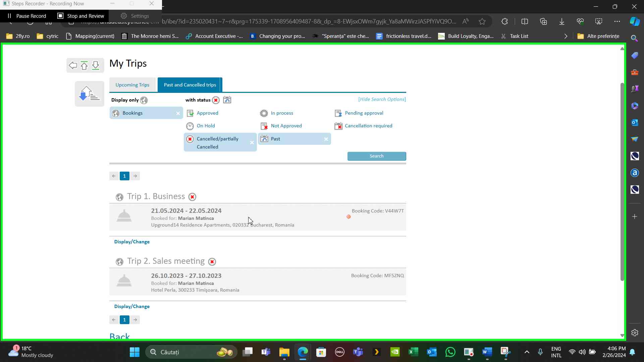644x362 pixels.
Task: Enable the Cancellation required filter
Action: click(368, 126)
